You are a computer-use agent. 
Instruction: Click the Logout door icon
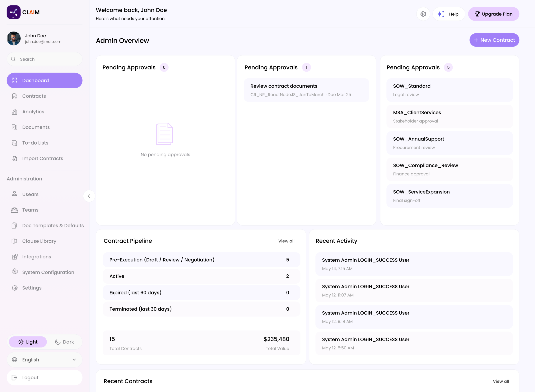click(x=14, y=378)
